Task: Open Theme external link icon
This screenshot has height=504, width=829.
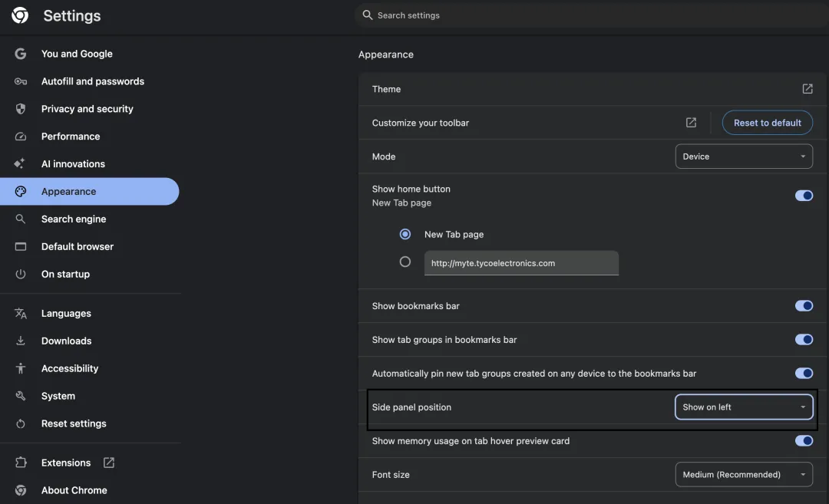Action: pyautogui.click(x=808, y=89)
